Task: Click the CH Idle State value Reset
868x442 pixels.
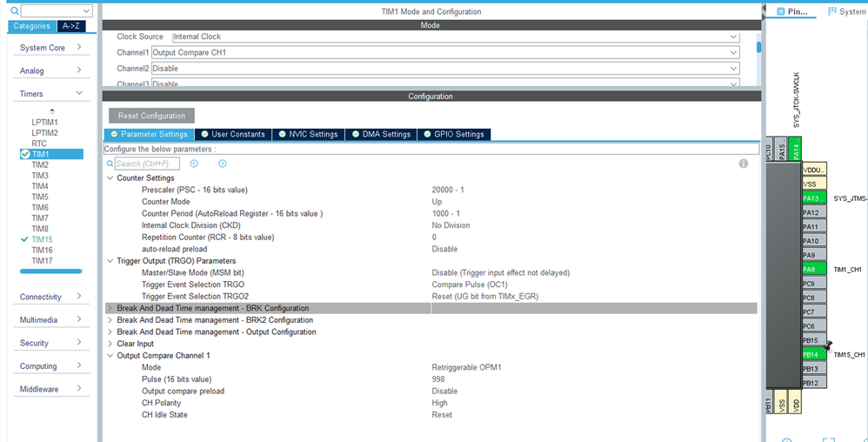Action: pyautogui.click(x=442, y=415)
